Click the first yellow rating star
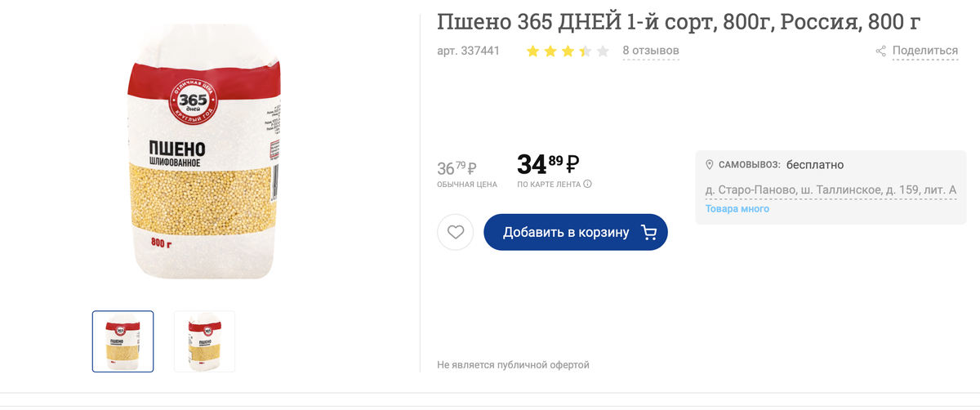The width and height of the screenshot is (980, 410). click(x=532, y=51)
